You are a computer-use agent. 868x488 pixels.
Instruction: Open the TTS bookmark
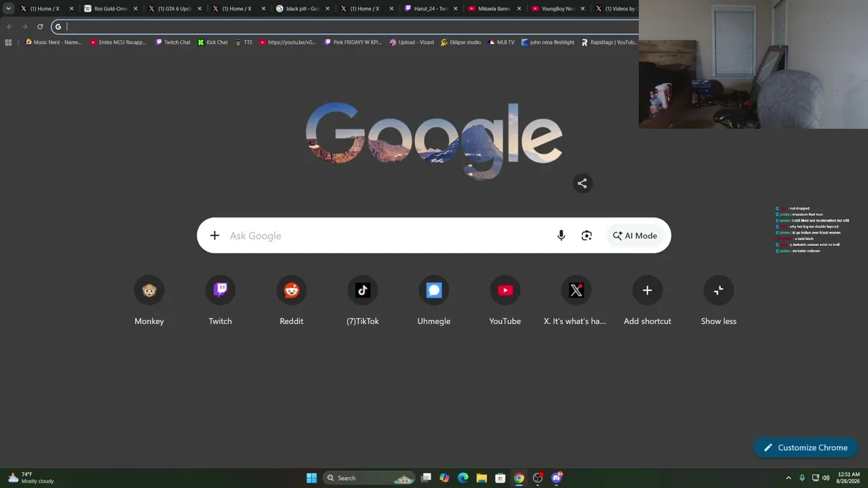[x=243, y=42]
